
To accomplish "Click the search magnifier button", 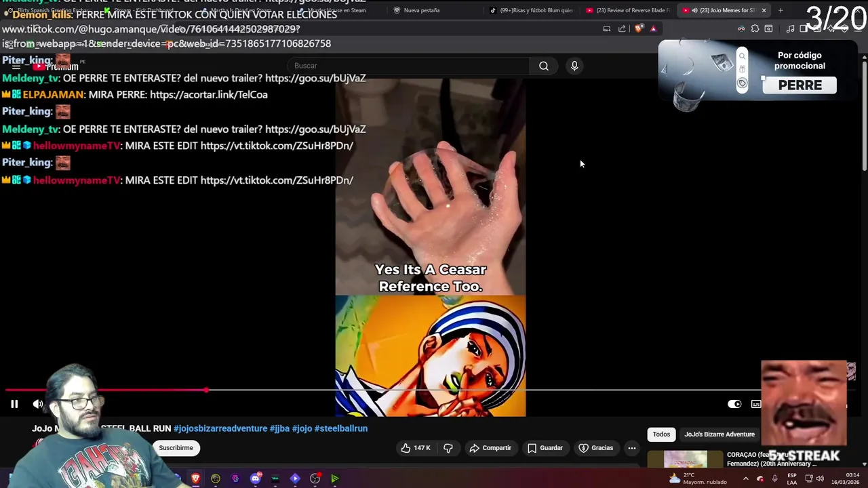I will (x=544, y=66).
